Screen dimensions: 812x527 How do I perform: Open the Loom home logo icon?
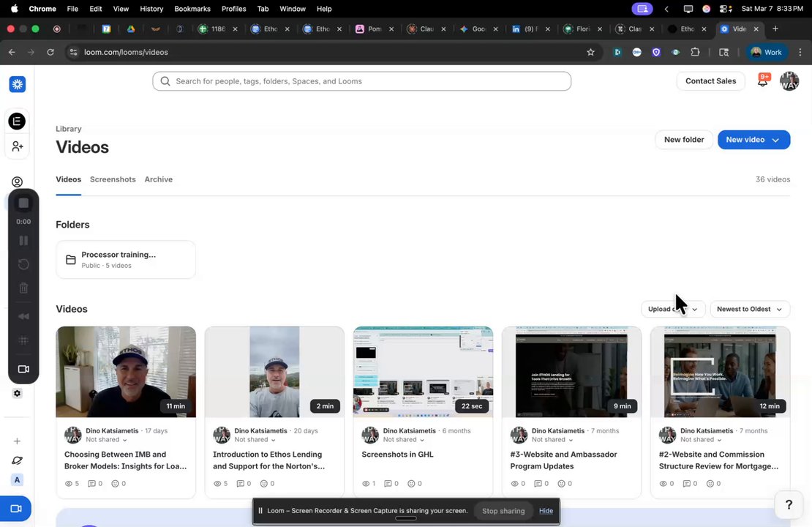(17, 84)
